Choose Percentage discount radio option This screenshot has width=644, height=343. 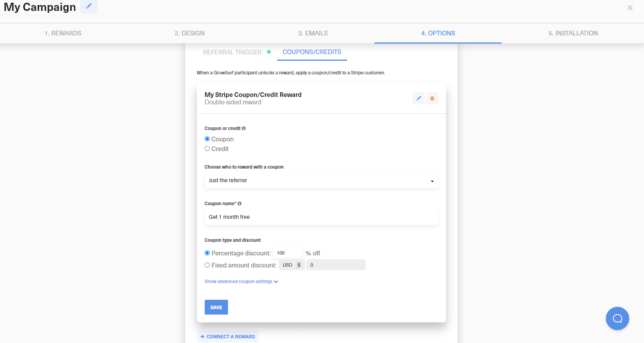point(207,253)
